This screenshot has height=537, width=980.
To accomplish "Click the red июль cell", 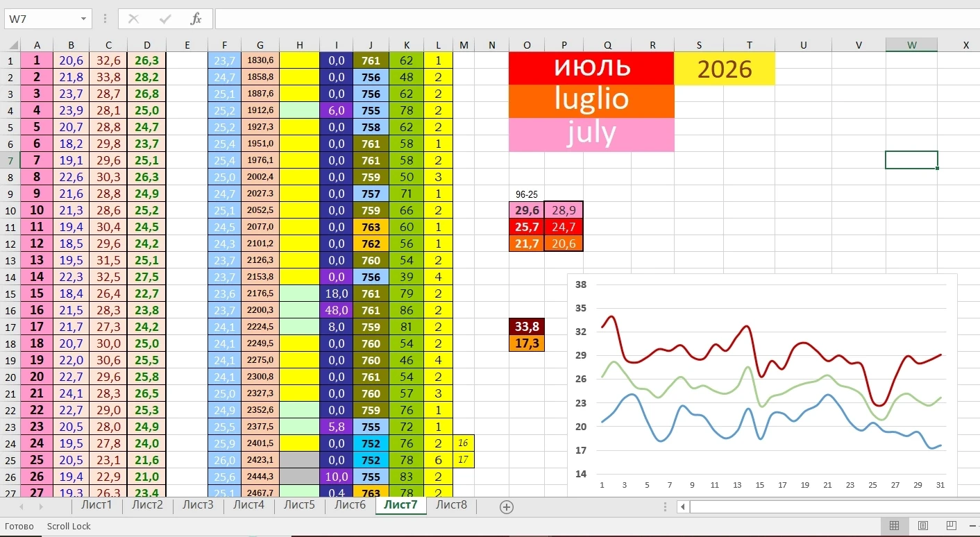I will click(591, 68).
